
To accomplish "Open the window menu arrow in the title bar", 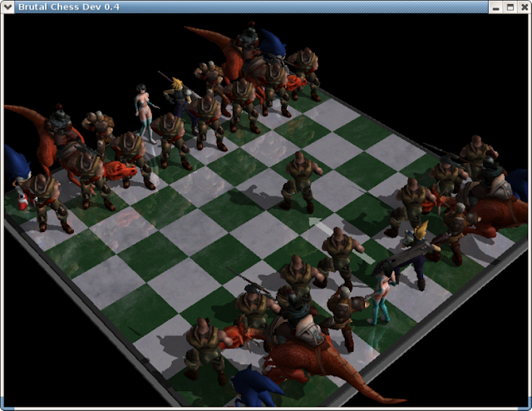I will (x=7, y=7).
